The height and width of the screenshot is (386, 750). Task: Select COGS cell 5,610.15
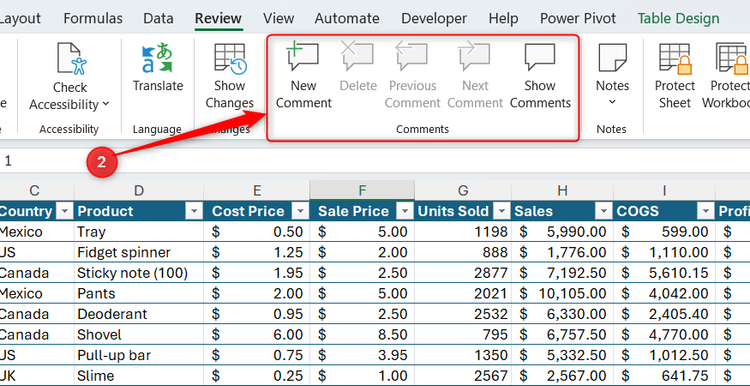(664, 273)
